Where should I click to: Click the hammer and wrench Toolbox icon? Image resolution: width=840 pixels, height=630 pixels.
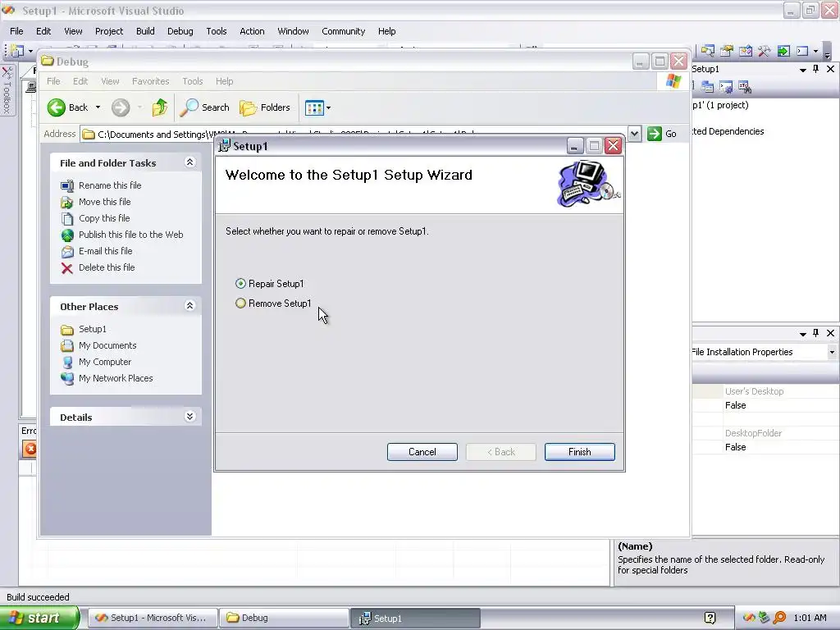click(764, 51)
